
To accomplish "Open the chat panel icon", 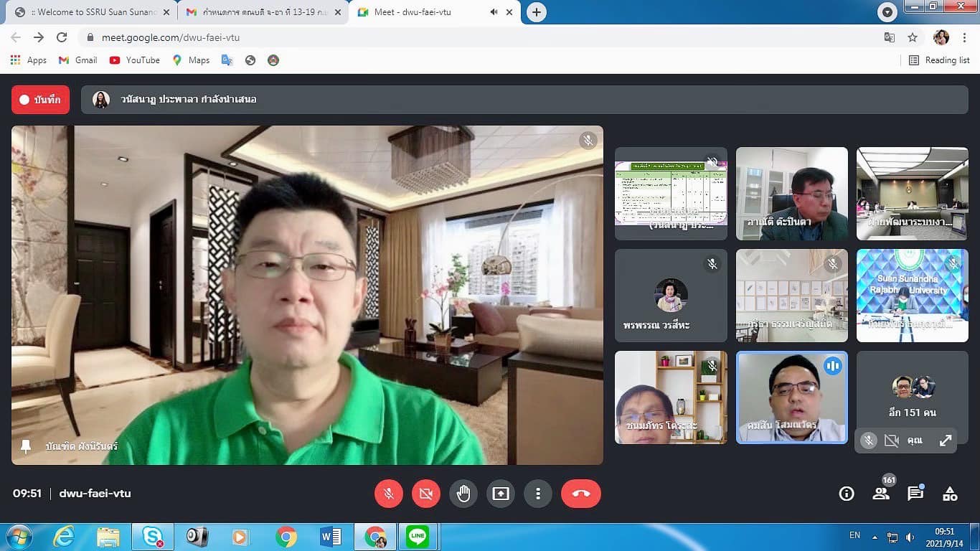I will coord(915,494).
